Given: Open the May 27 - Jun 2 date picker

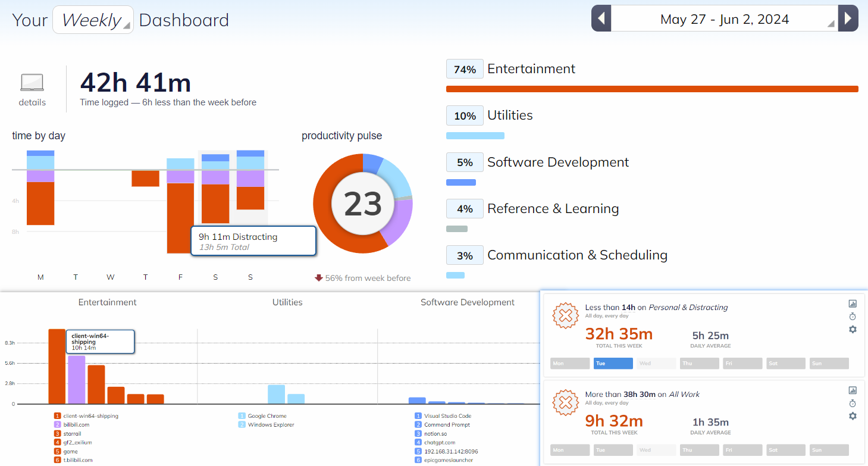Looking at the screenshot, I should pos(724,19).
